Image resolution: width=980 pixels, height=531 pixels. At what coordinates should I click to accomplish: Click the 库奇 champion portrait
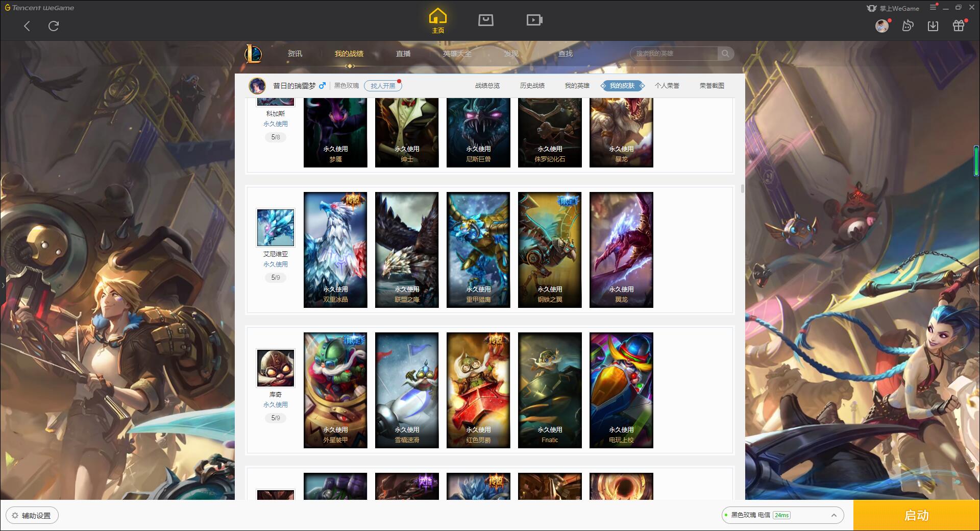[x=276, y=368]
